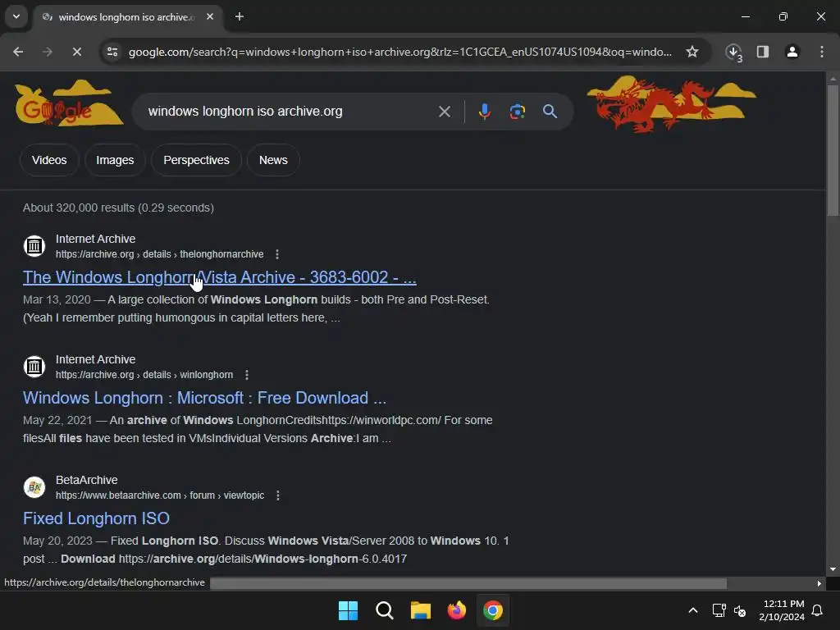The image size is (840, 630).
Task: Click Internet Archive favicon of winlonghorn result
Action: pyautogui.click(x=34, y=367)
